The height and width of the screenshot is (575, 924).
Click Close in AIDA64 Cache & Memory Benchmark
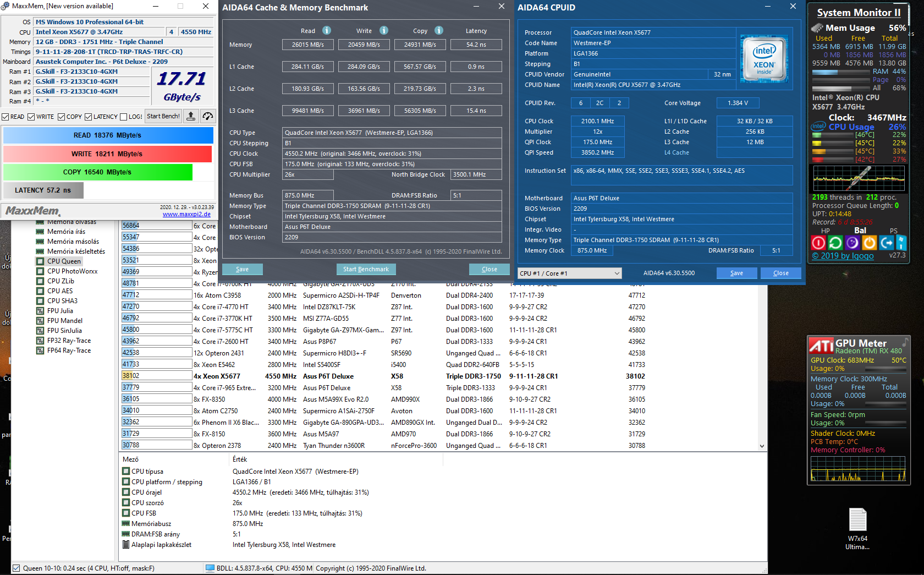(490, 269)
